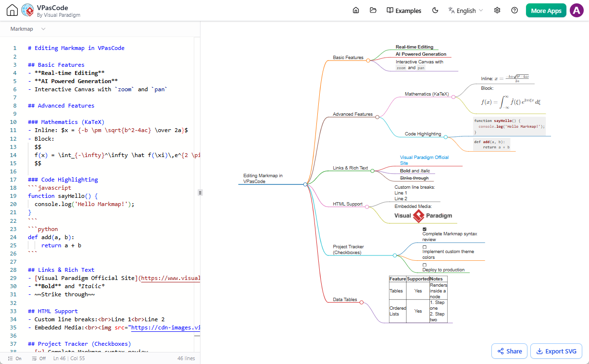Click the https://www.visual URL on editor line 29
589x364 pixels.
pos(170,278)
